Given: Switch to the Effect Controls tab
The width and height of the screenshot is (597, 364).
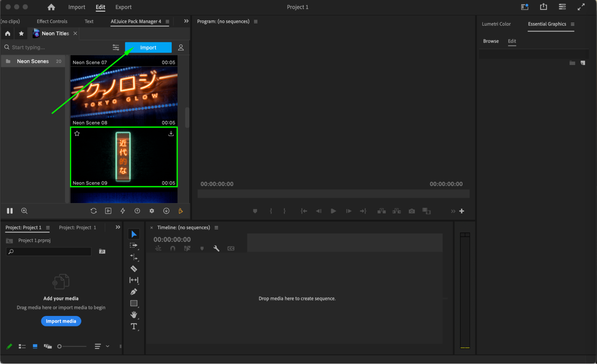Looking at the screenshot, I should pos(52,21).
